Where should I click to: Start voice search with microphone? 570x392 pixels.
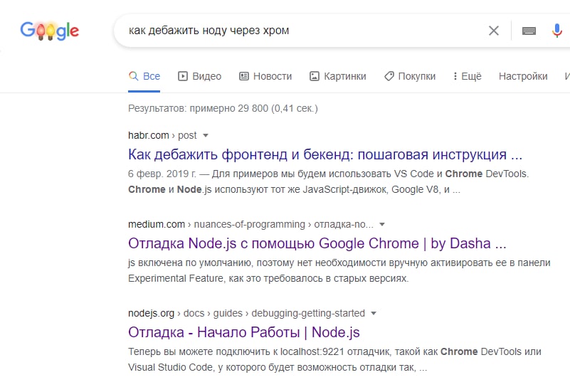pyautogui.click(x=557, y=31)
